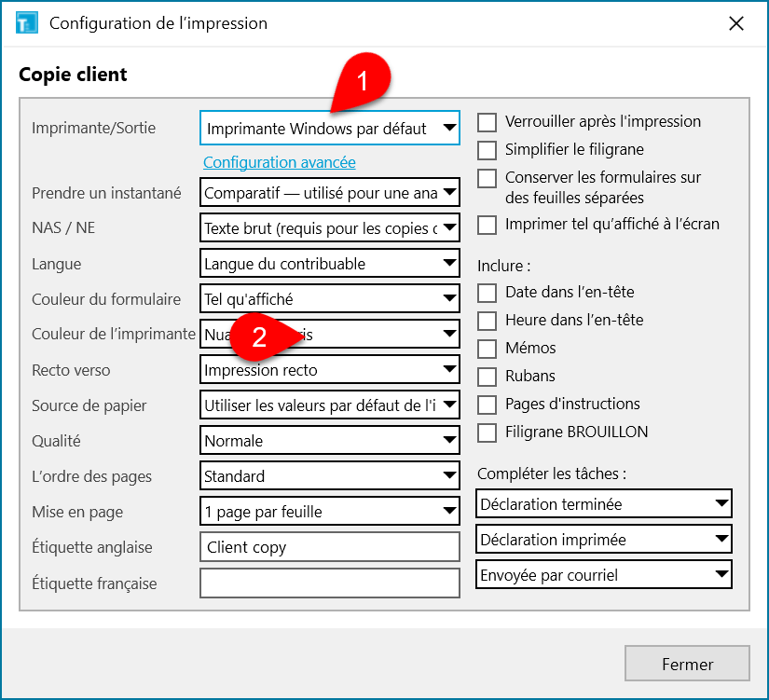Open the Envoyée par courriel task dropdown

coord(604,574)
